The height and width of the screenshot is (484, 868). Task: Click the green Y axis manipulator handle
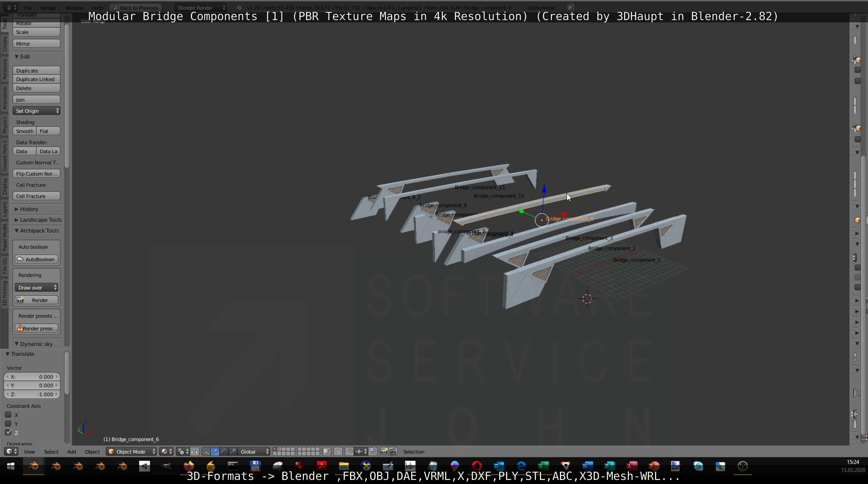click(x=521, y=211)
